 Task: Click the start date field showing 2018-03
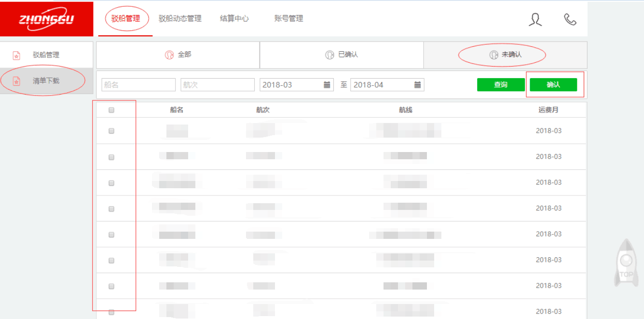297,85
